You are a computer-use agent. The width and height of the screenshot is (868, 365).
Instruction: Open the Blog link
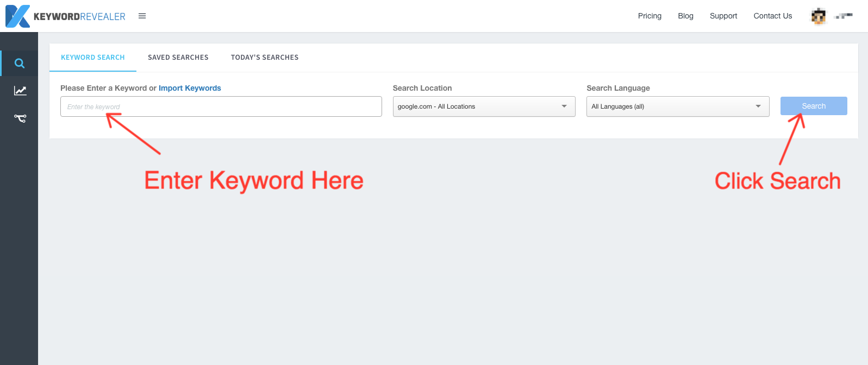[686, 16]
